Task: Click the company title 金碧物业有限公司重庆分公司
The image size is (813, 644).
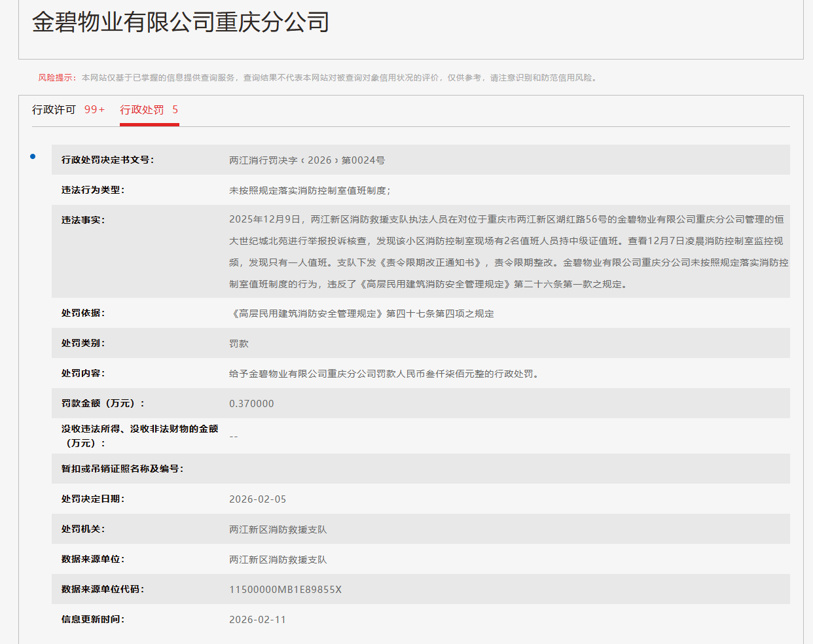Action: [181, 22]
